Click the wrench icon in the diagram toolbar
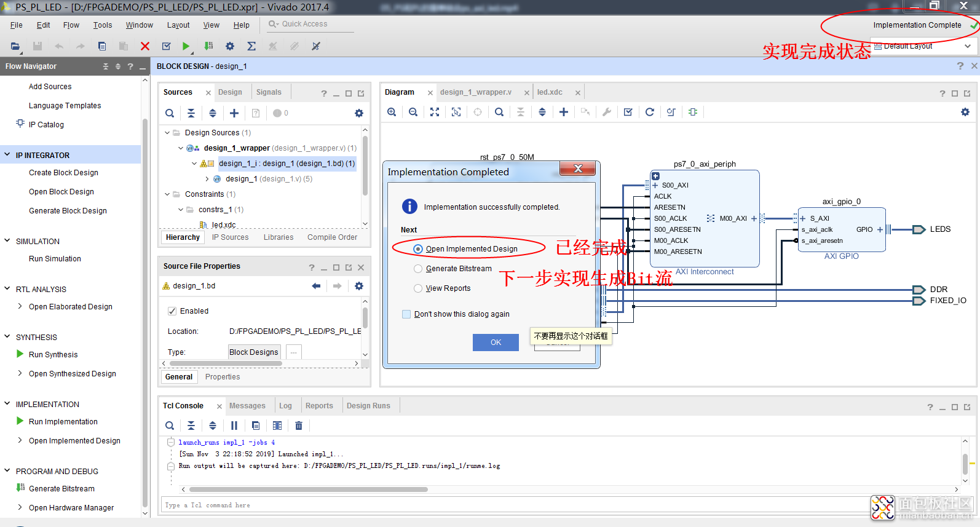 coord(607,112)
